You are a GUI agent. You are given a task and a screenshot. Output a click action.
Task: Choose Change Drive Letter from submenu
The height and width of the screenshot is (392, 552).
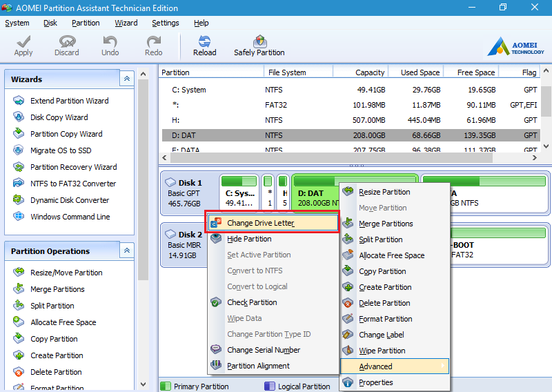point(273,223)
